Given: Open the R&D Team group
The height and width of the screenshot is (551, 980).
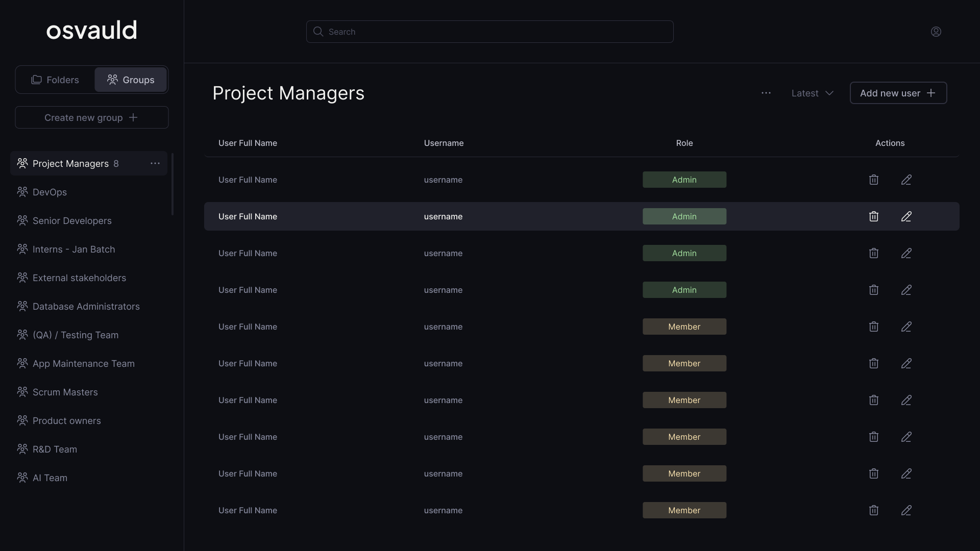Looking at the screenshot, I should tap(89, 449).
